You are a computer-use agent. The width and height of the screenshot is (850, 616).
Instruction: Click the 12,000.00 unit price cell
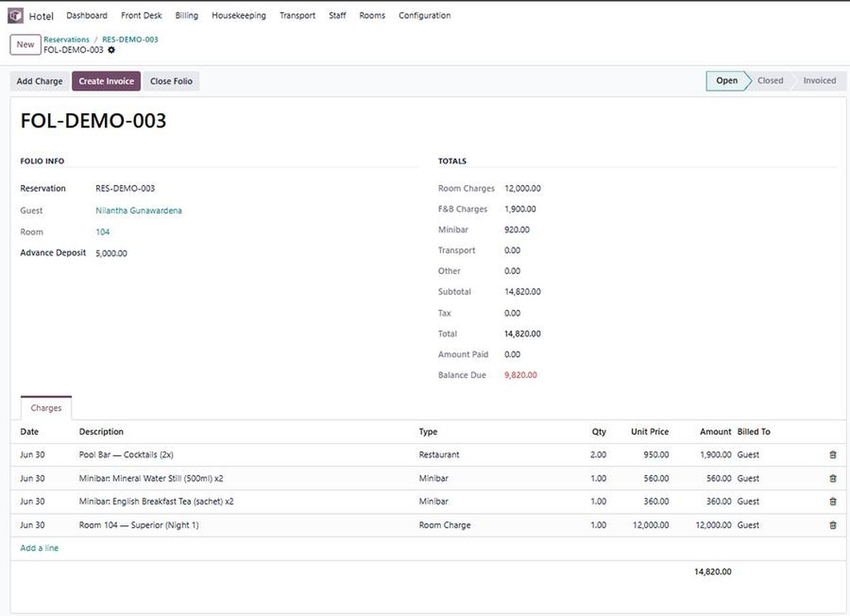649,525
